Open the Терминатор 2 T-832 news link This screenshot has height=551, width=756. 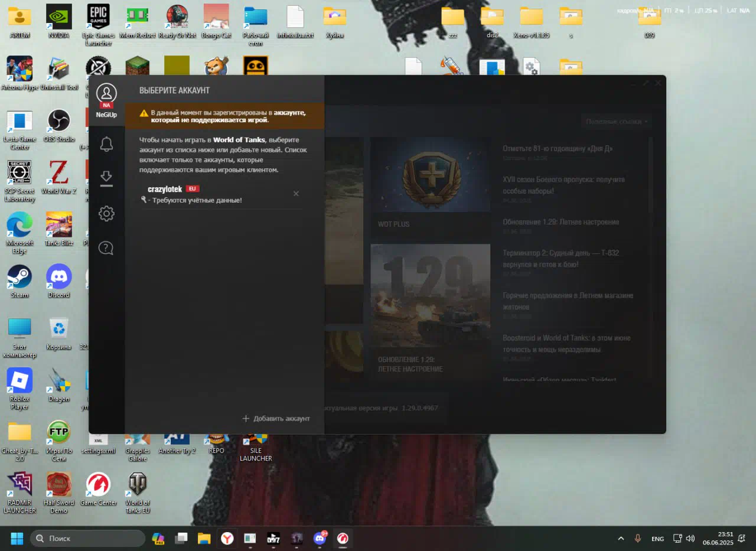pyautogui.click(x=561, y=259)
